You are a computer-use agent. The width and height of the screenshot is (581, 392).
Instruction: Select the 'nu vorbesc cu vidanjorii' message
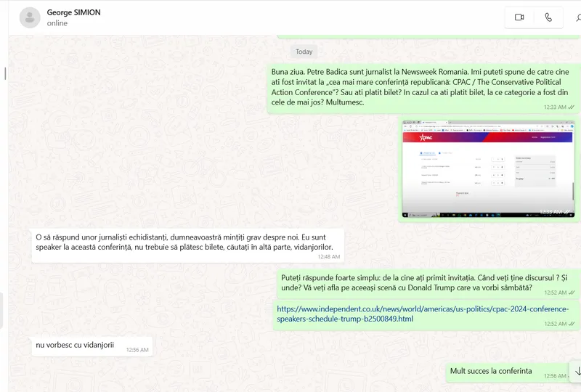coord(76,345)
